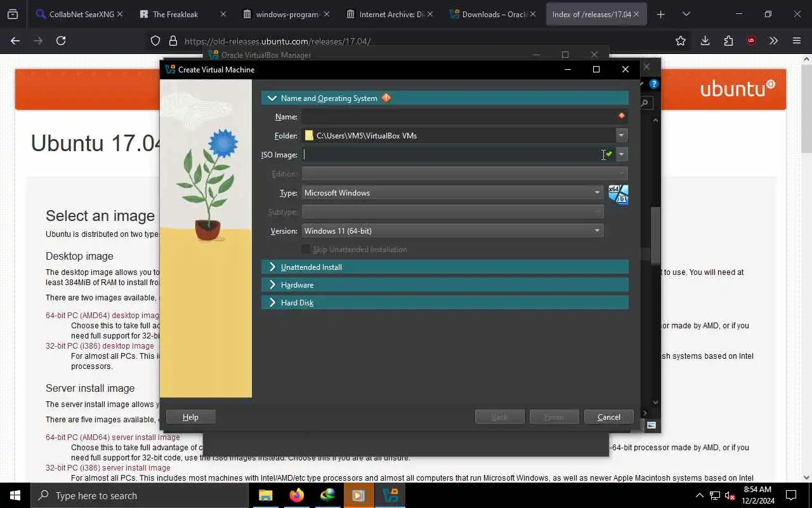Click the Firefox View icon
The height and width of the screenshot is (508, 812).
pyautogui.click(x=13, y=14)
